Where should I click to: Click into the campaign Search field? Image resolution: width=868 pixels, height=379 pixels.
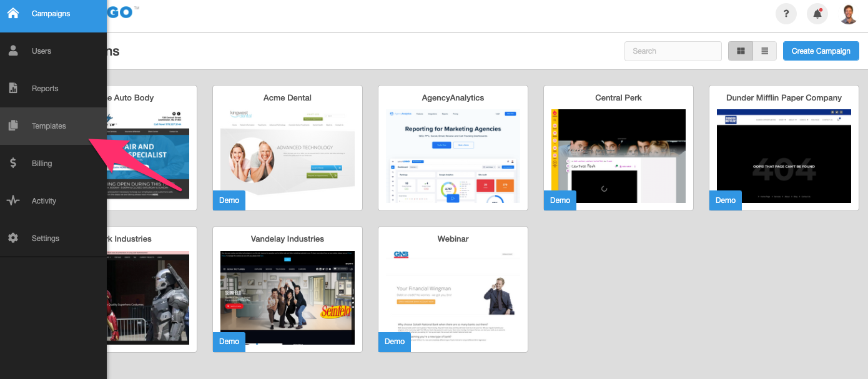[673, 51]
